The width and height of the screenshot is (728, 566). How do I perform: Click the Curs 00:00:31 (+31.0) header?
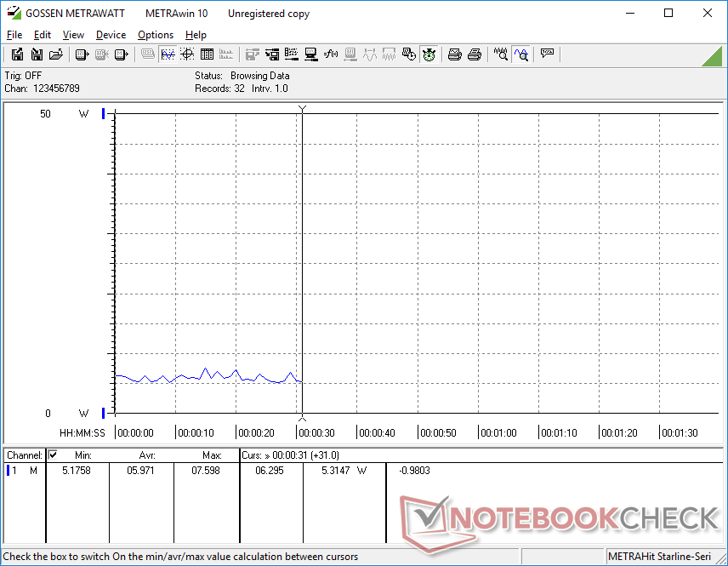pos(290,455)
